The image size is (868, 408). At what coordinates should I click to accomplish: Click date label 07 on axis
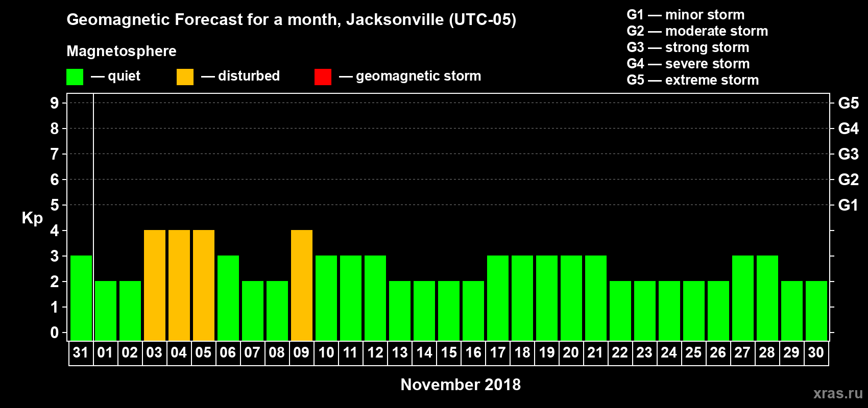pyautogui.click(x=252, y=352)
